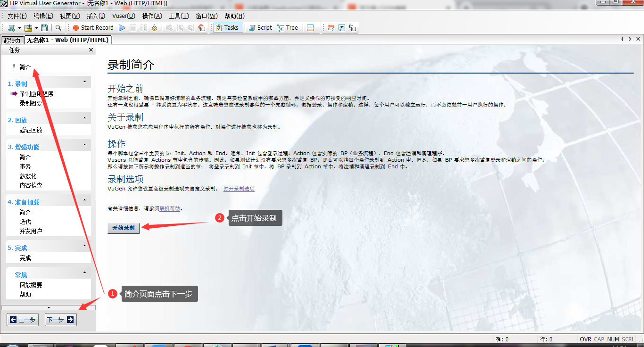Click the disabled Stop square icon
The height and width of the screenshot is (347, 644).
click(x=133, y=28)
